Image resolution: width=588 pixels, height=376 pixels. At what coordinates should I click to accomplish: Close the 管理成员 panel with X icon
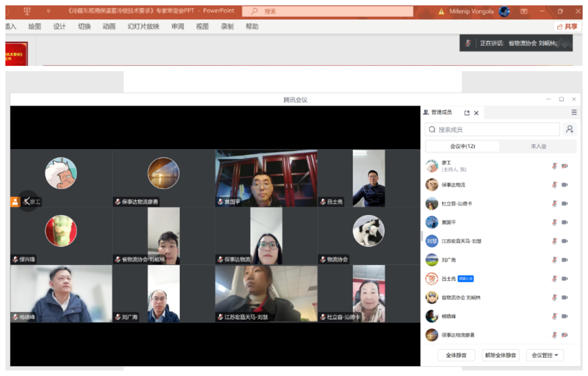(476, 113)
